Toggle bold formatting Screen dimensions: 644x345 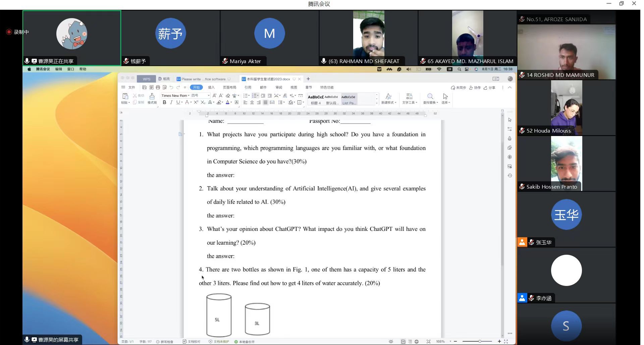point(164,102)
